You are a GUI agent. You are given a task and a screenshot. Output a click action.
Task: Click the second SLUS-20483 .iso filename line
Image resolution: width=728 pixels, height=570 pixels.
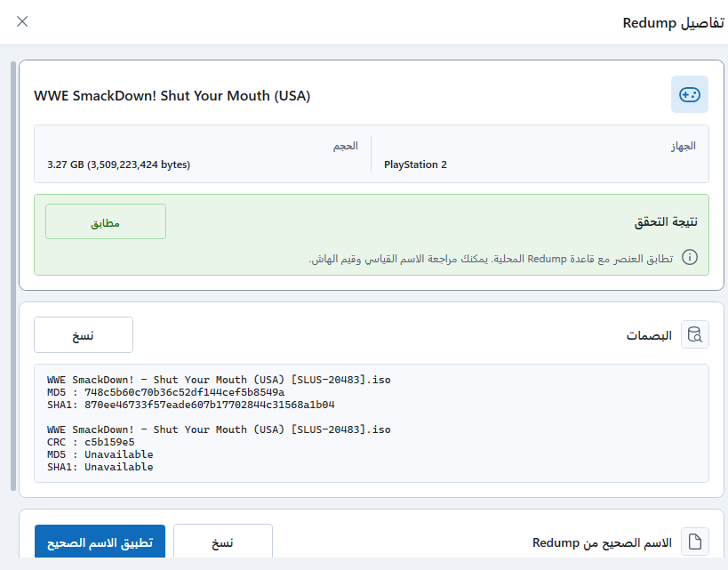[219, 430]
